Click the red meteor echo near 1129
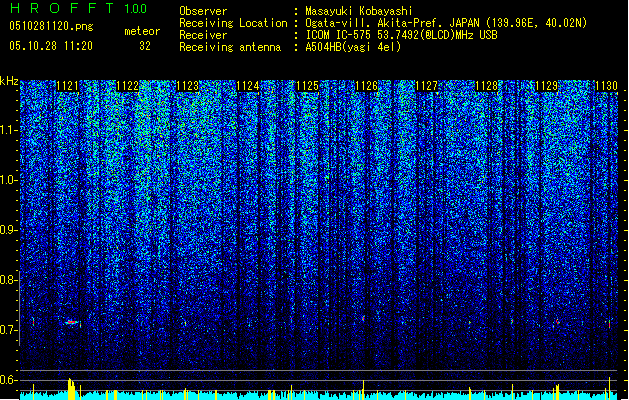The height and width of the screenshot is (400, 629). point(557,321)
